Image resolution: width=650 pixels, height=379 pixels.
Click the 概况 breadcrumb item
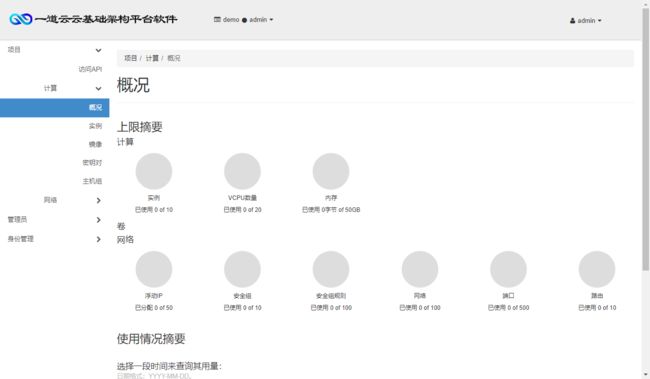click(x=174, y=58)
